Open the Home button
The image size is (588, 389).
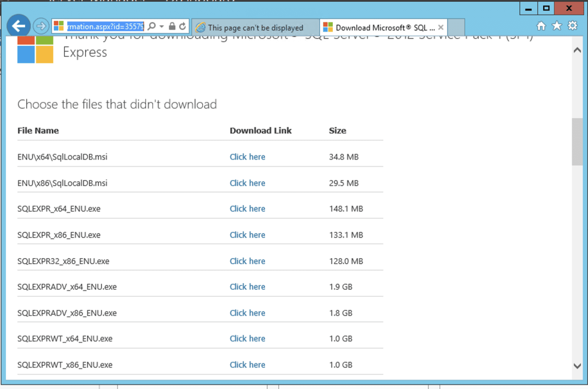coord(541,26)
